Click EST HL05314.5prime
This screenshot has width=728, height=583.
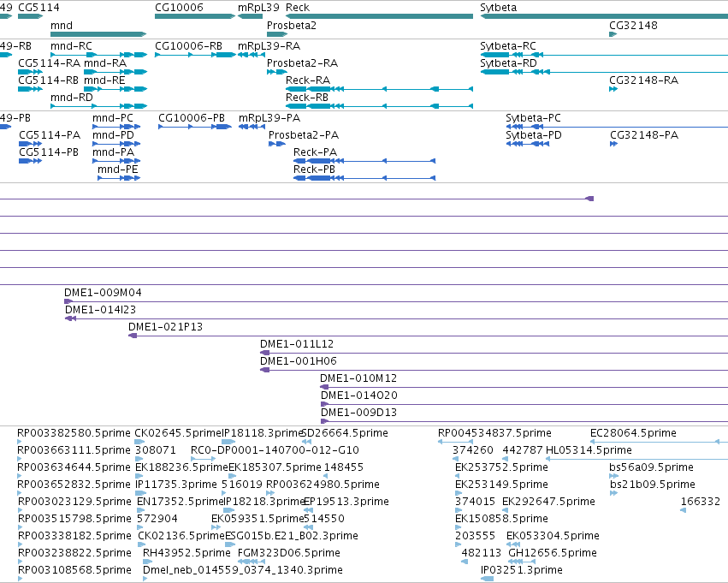pos(589,450)
